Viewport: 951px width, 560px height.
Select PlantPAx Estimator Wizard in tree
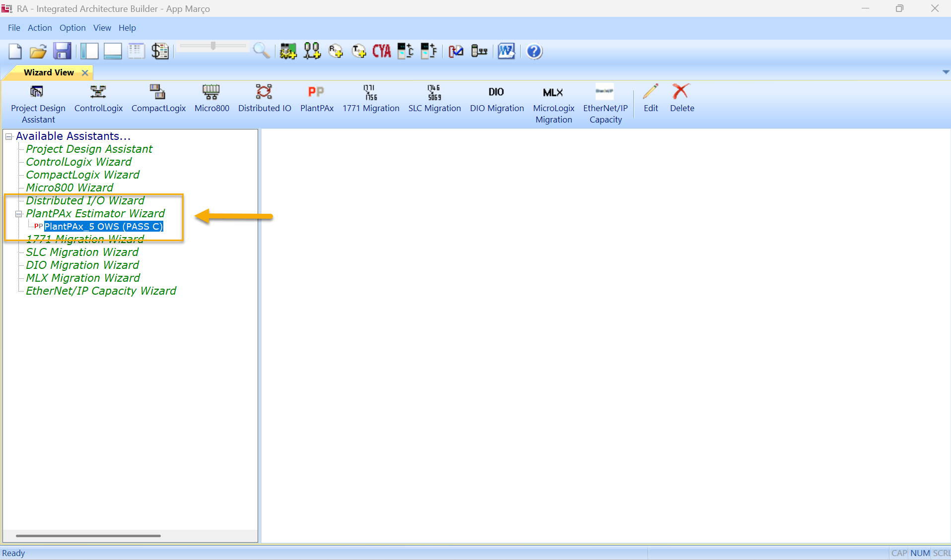tap(95, 213)
